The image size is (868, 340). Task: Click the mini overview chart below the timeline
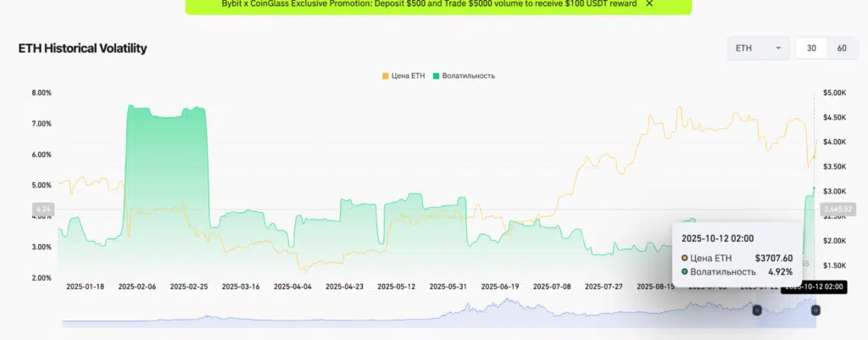[x=424, y=314]
